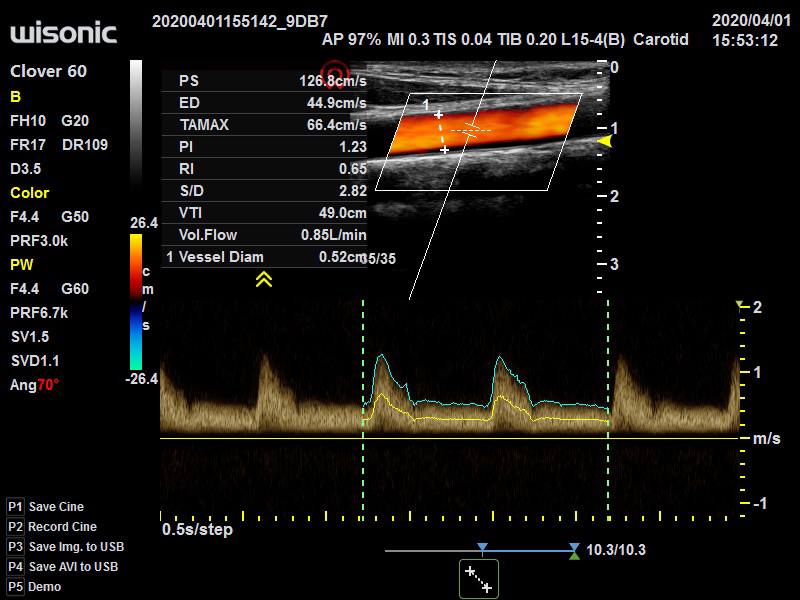Click the yellow focus position arrow

pos(604,143)
